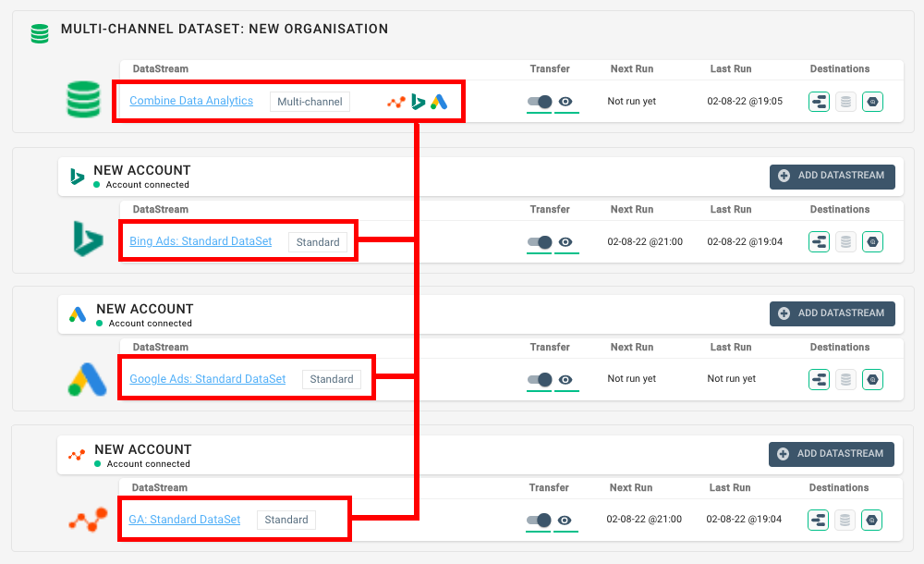Click Multi-Channel Dataset: New Organisation heading
Image resolution: width=924 pixels, height=564 pixels.
point(225,29)
